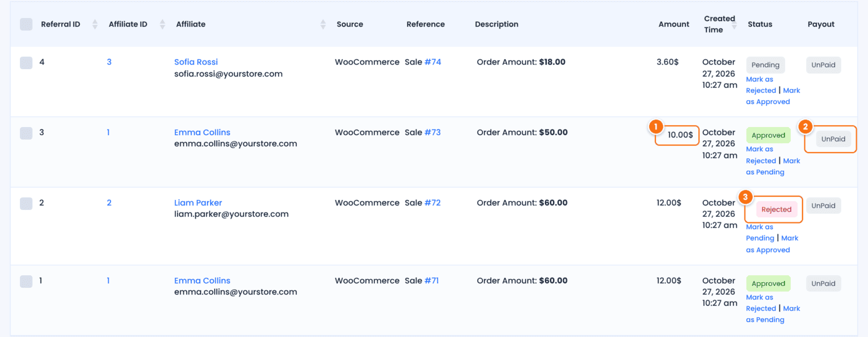The image size is (868, 337).
Task: Click Order Amount $18.00 description
Action: point(521,62)
